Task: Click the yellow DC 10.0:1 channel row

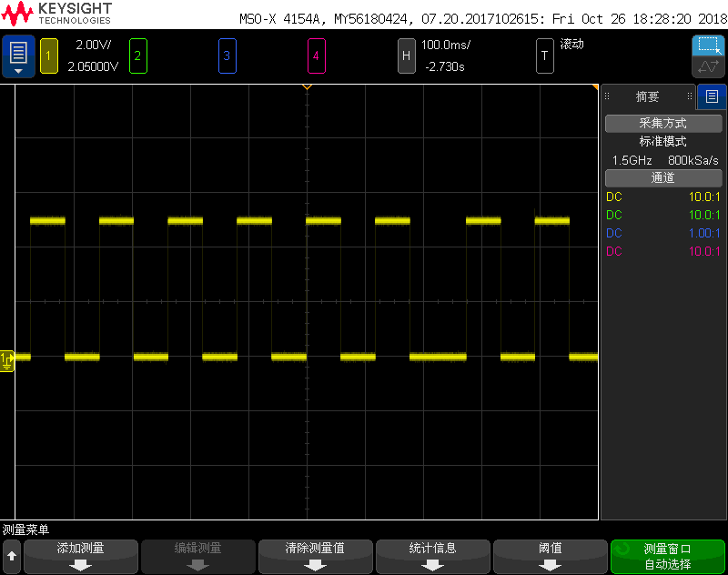Action: point(663,197)
